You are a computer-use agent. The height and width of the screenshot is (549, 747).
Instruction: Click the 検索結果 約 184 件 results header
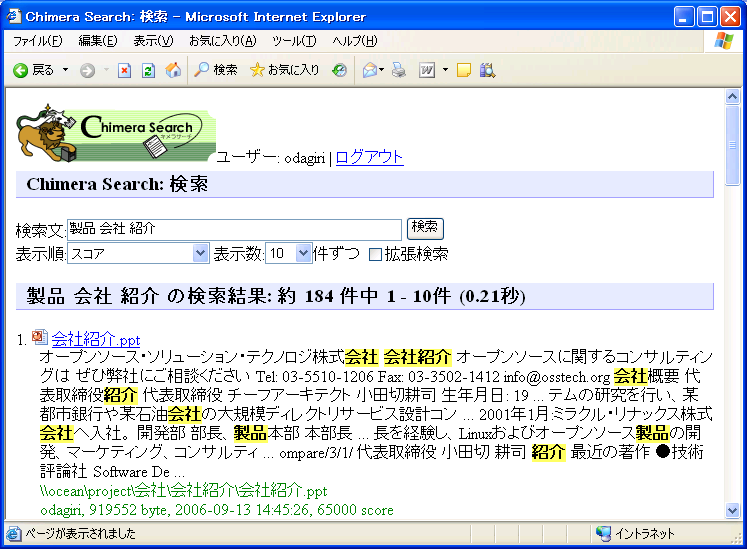pos(364,296)
